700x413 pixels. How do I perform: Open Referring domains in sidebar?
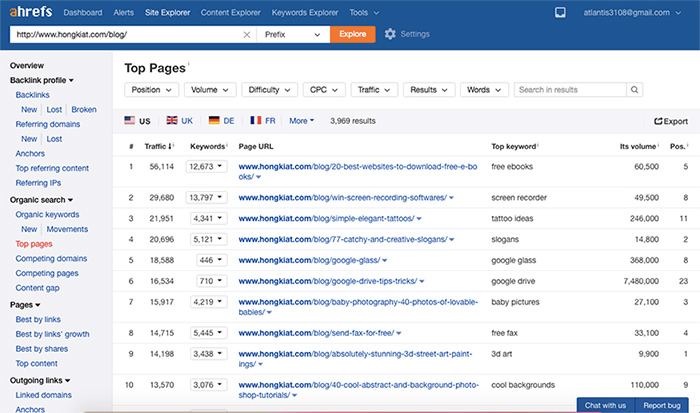[x=48, y=124]
